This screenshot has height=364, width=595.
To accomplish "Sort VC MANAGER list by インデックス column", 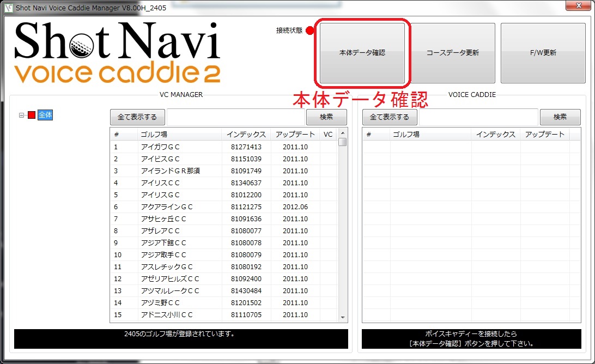I will tap(246, 135).
